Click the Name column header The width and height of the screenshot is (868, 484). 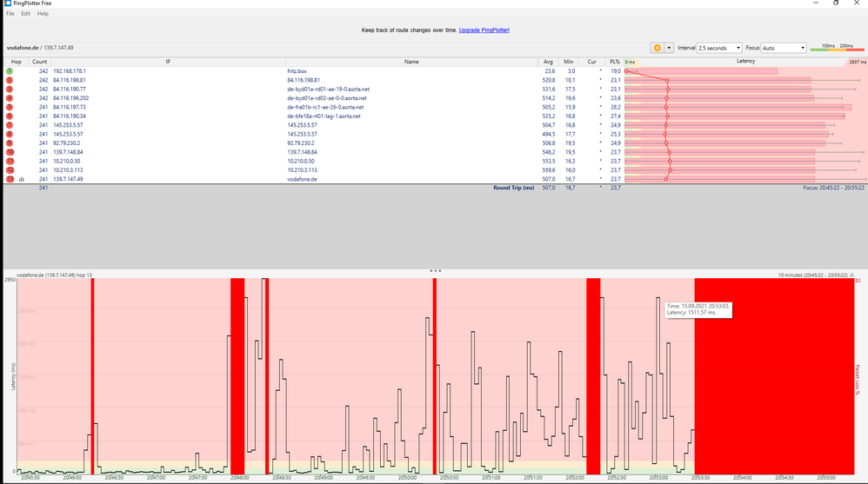[x=411, y=62]
